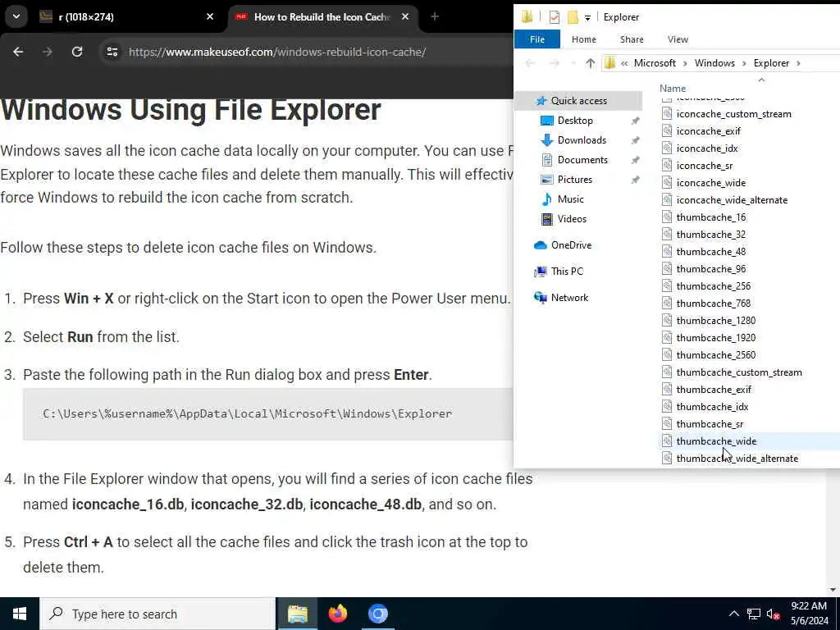Image resolution: width=840 pixels, height=630 pixels.
Task: Click Microsoft in the breadcrumb path
Action: pyautogui.click(x=655, y=63)
